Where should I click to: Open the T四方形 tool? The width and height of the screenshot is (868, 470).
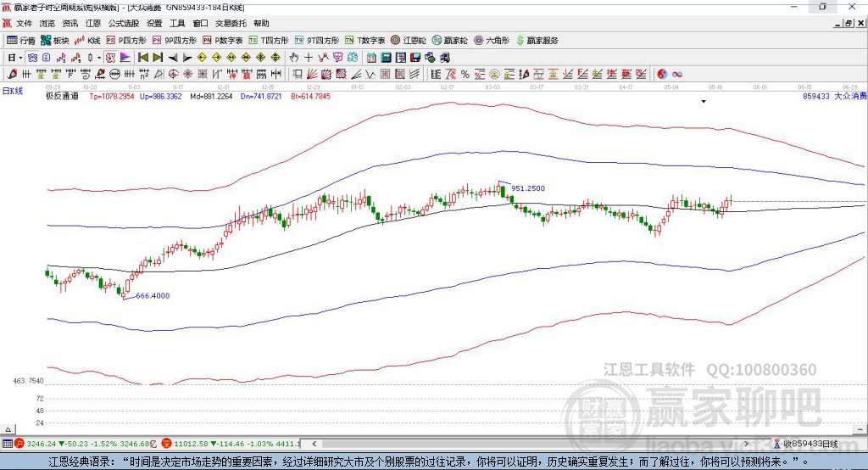269,41
